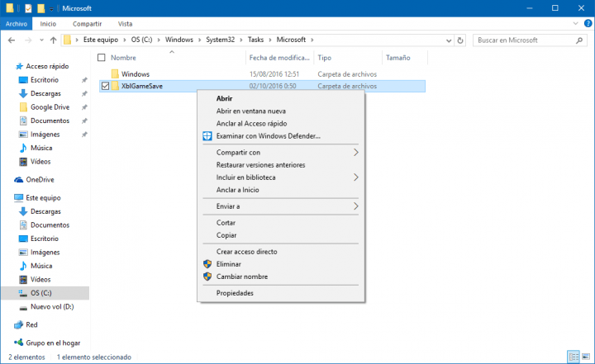595x364 pixels.
Task: Open the Inicio ribbon tab
Action: pyautogui.click(x=48, y=23)
